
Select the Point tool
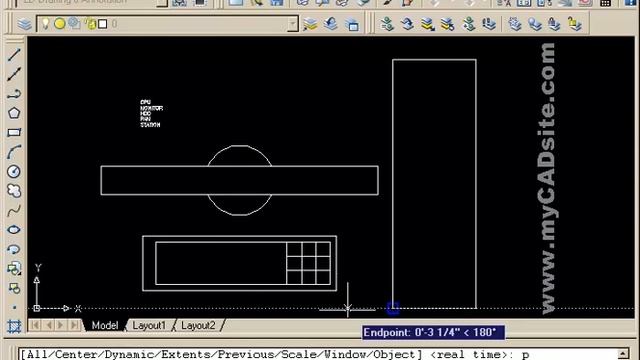14,307
